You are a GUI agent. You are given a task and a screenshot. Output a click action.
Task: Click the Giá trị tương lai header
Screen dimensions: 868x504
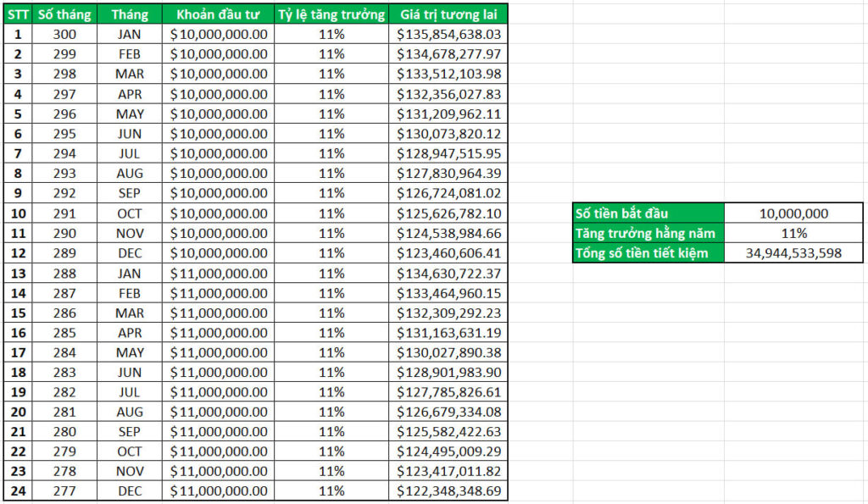(448, 14)
